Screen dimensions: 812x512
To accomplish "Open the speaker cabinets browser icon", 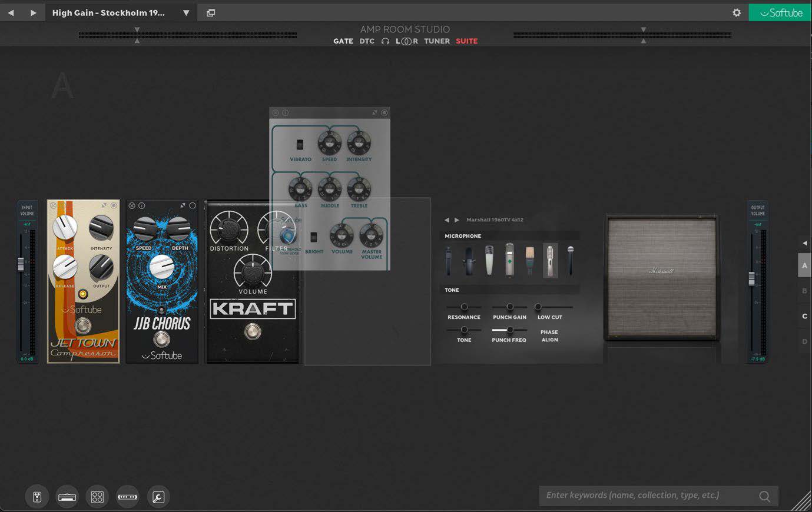I will (x=98, y=497).
